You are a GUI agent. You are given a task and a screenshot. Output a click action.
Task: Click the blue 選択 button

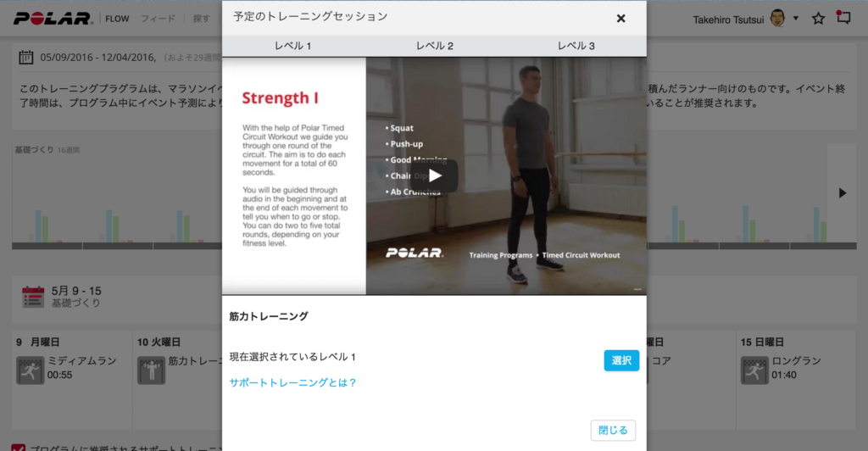coord(621,360)
